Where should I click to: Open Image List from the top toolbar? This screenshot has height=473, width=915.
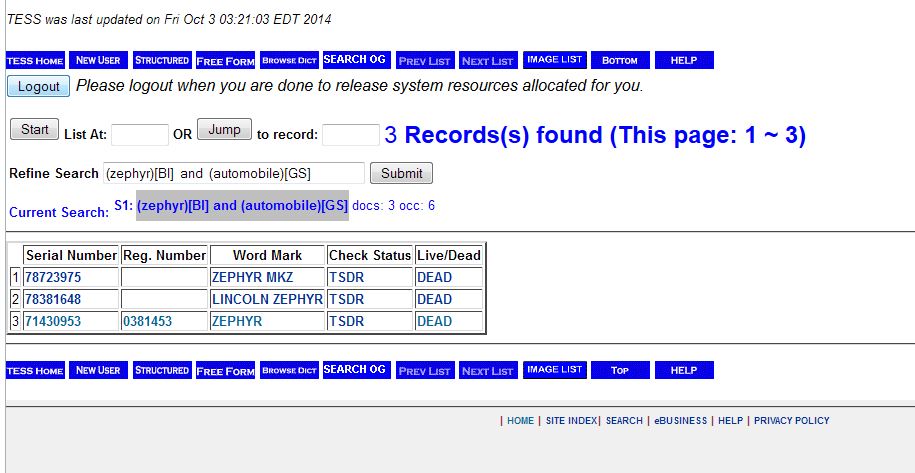555,60
